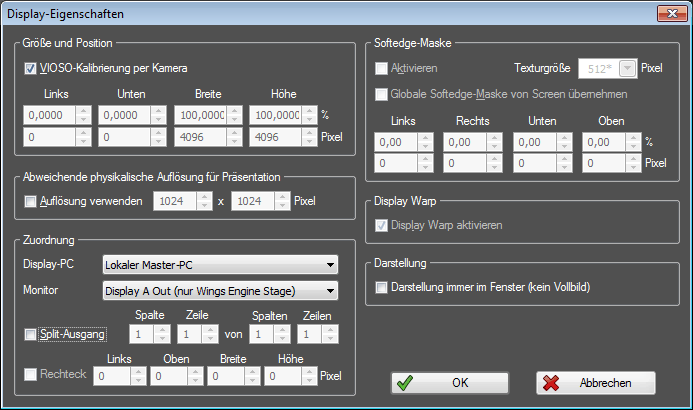The height and width of the screenshot is (410, 693).
Task: Toggle Display Warp aktivieren checkbox
Action: [381, 225]
